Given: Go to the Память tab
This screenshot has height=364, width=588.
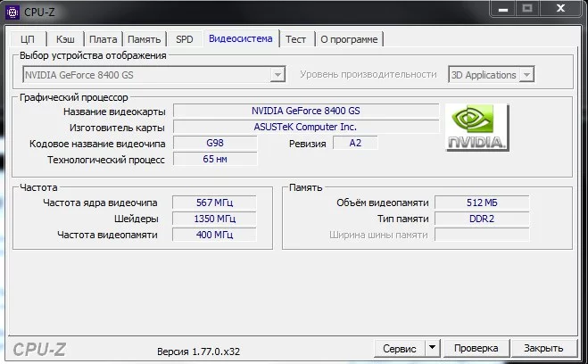Looking at the screenshot, I should point(145,39).
